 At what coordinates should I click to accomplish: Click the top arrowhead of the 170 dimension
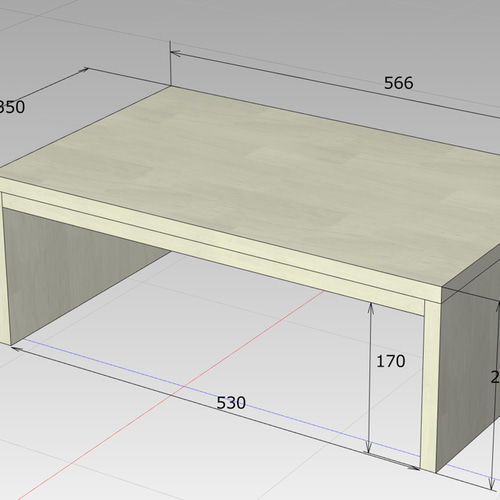coord(370,308)
